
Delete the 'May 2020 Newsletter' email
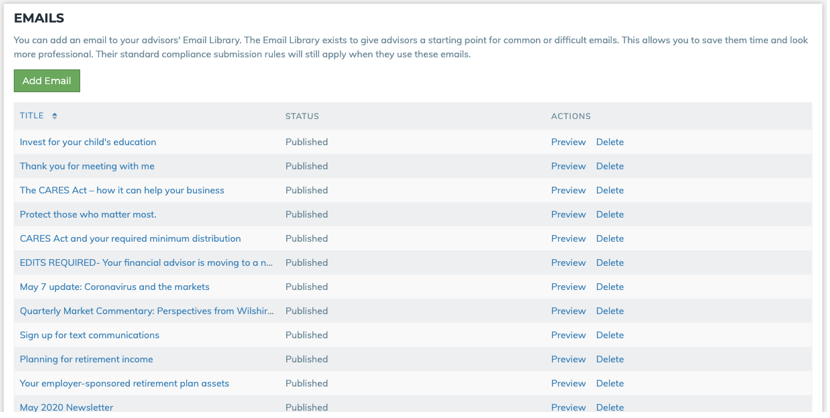pyautogui.click(x=609, y=408)
